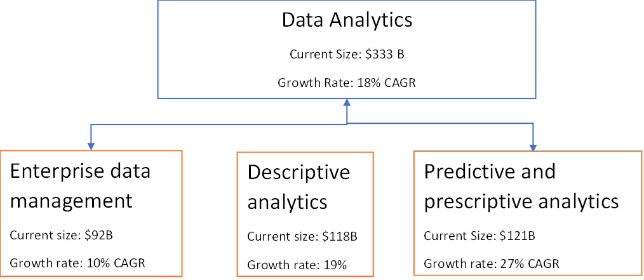Select the orange Descriptive analytics box border
The height and width of the screenshot is (280, 644).
[305, 214]
